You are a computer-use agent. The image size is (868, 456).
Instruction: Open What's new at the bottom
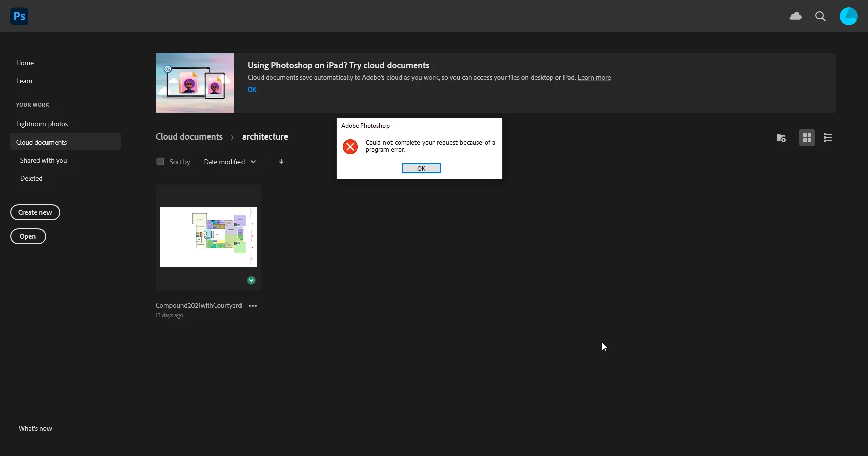point(35,428)
